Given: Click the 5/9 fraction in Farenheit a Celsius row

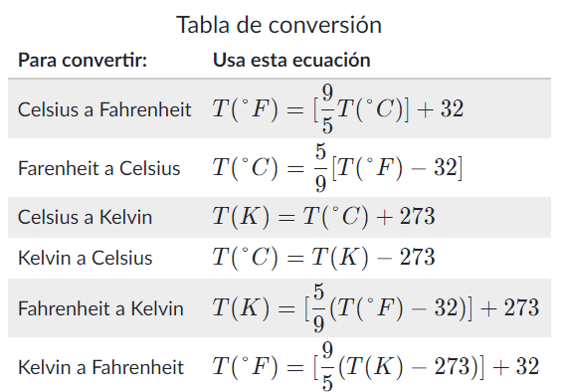Looking at the screenshot, I should tap(320, 168).
